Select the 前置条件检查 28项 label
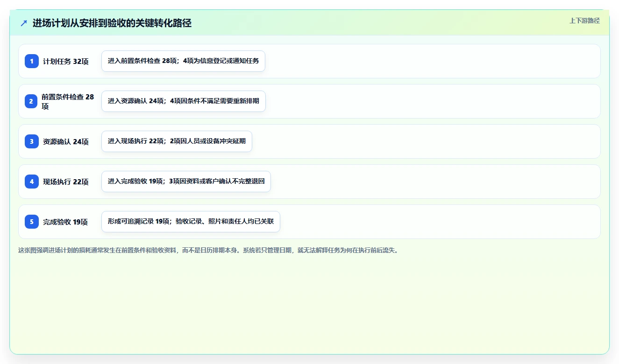This screenshot has width=619, height=364. coord(68,101)
